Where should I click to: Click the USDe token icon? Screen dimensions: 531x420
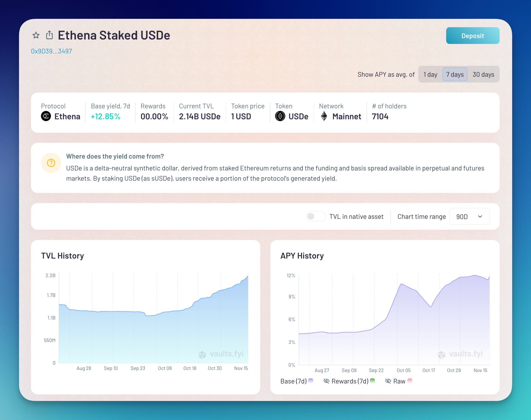coord(280,116)
